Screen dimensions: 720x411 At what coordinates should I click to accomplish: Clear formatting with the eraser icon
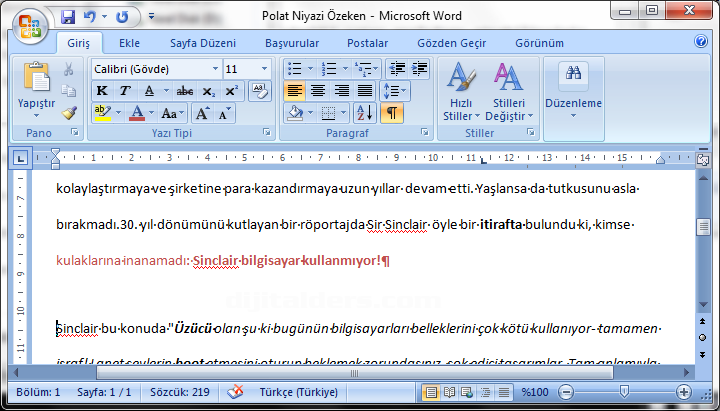pyautogui.click(x=260, y=91)
